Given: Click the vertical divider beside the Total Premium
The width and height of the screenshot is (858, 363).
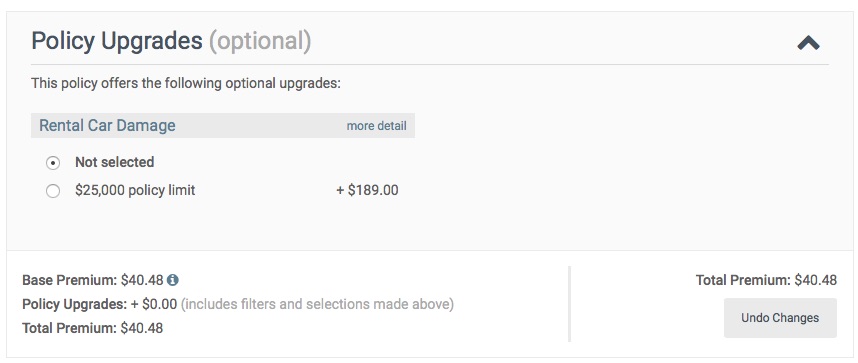Looking at the screenshot, I should [570, 304].
